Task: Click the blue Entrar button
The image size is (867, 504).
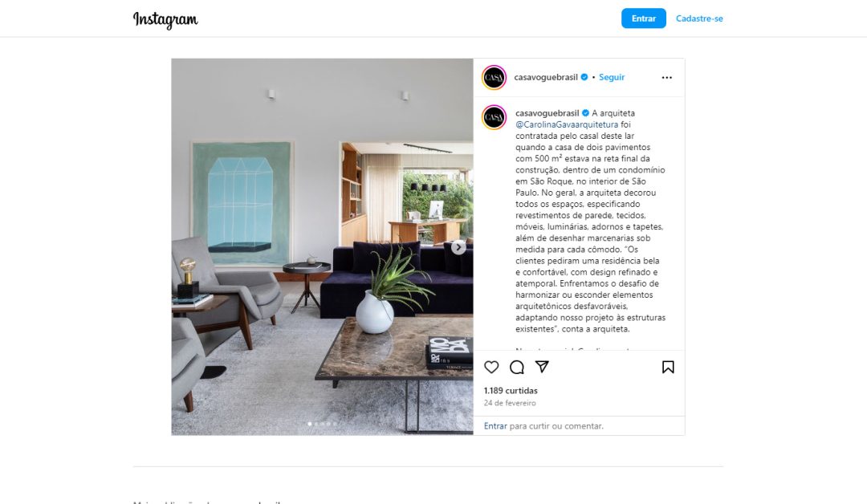Action: (644, 18)
